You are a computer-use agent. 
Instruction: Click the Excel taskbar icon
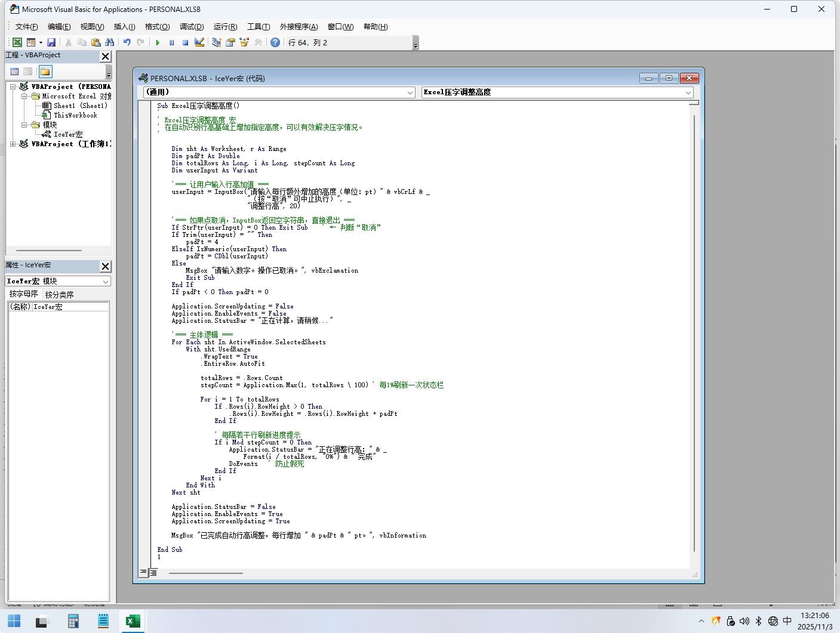click(x=133, y=621)
